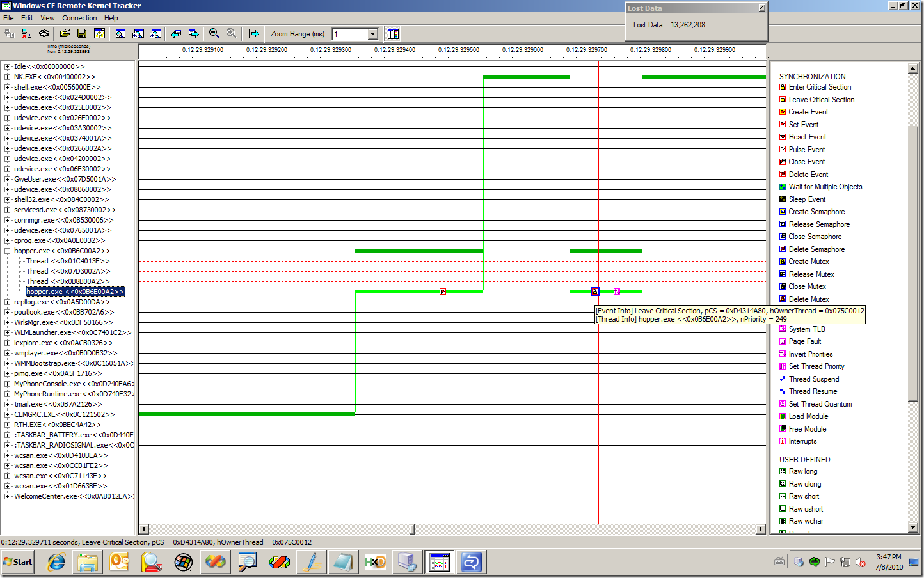Expand the shell.exe process node
This screenshot has height=578, width=924.
click(x=7, y=87)
